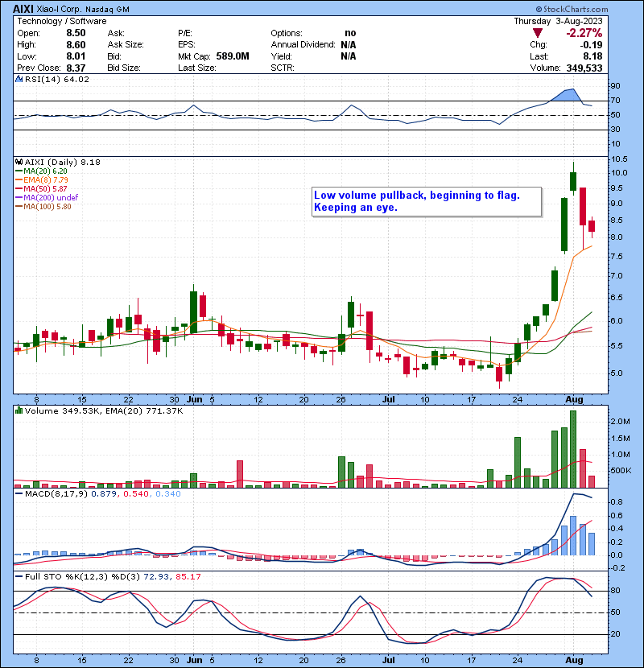The width and height of the screenshot is (644, 668).
Task: Click the 'Jul' label on the price chart axis
Action: coord(388,400)
